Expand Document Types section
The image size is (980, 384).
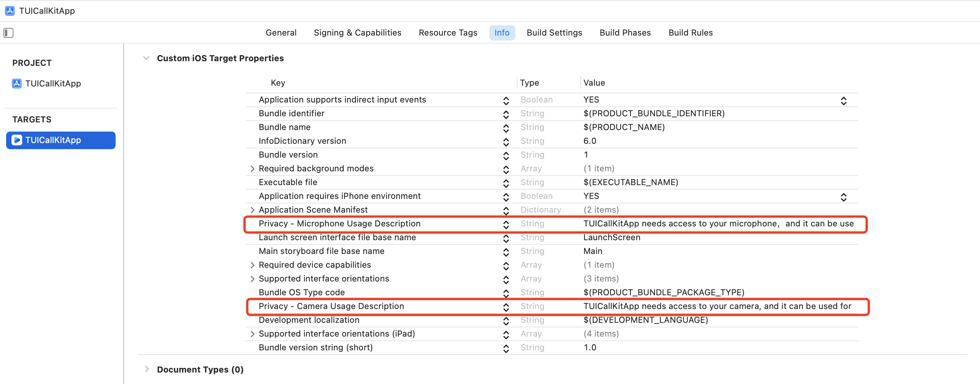(146, 369)
